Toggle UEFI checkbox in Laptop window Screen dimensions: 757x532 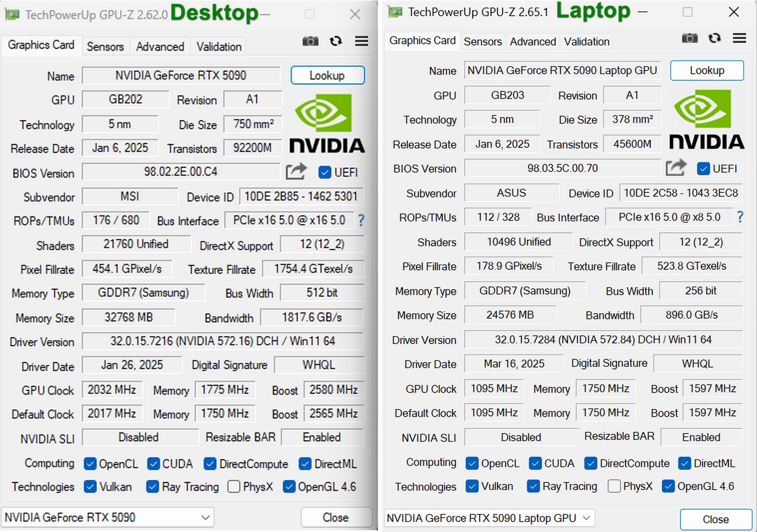coord(703,169)
